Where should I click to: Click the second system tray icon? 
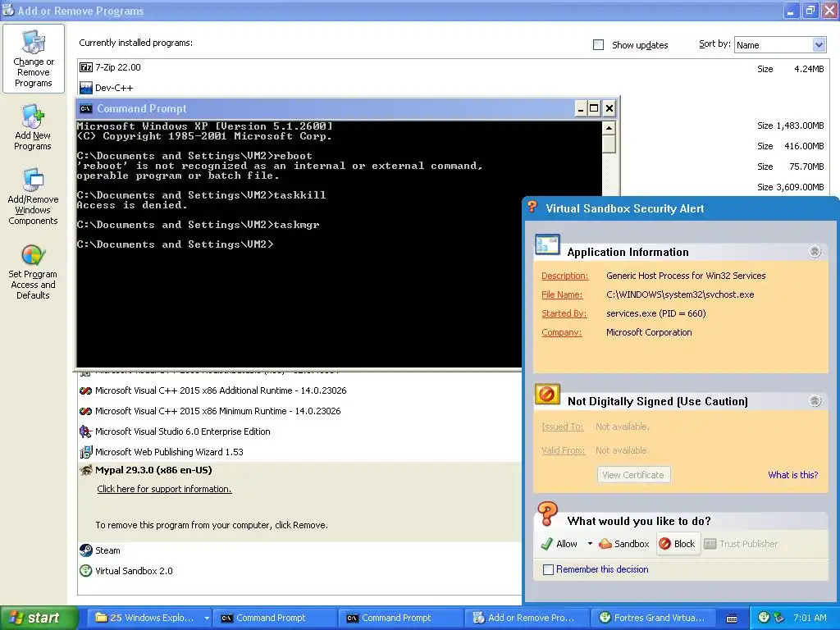click(x=779, y=617)
